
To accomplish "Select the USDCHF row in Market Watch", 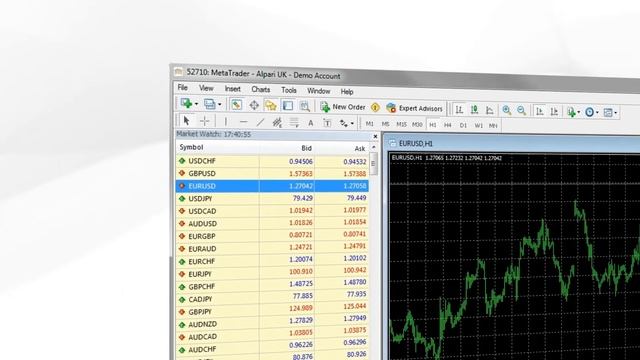I will pos(272,161).
